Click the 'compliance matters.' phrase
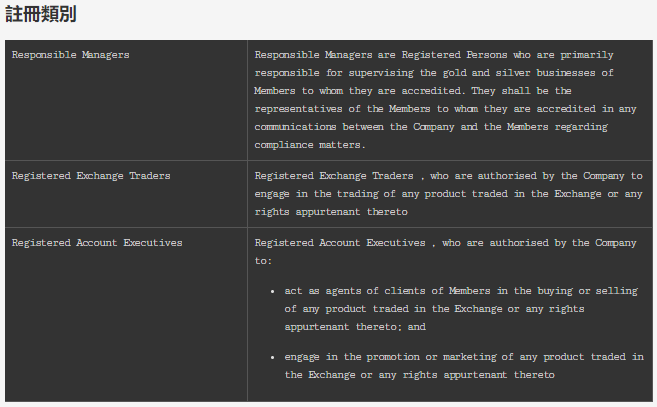This screenshot has width=657, height=407. [x=310, y=145]
